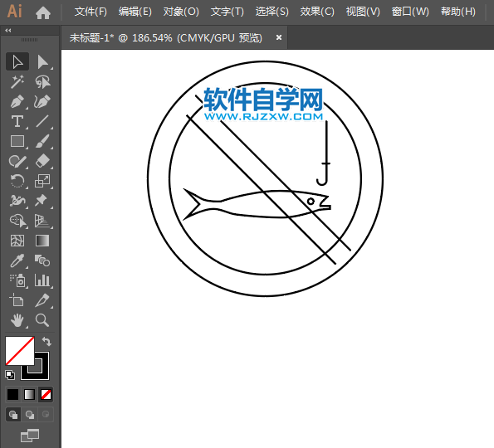Image resolution: width=494 pixels, height=448 pixels.
Task: Choose the Column Graph tool
Action: (x=42, y=280)
